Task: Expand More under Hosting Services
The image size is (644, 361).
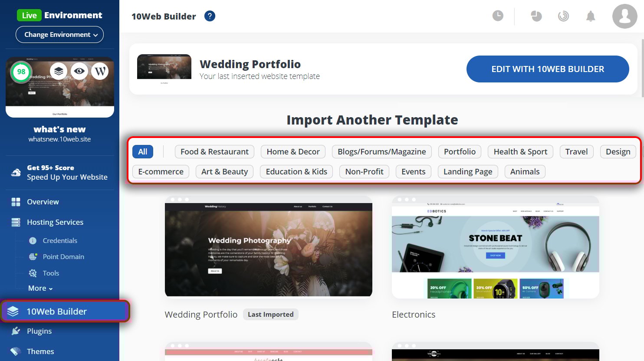Action: pyautogui.click(x=39, y=288)
